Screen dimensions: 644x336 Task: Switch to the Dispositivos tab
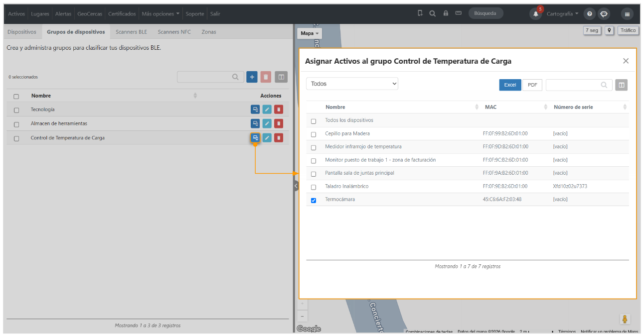(x=22, y=32)
